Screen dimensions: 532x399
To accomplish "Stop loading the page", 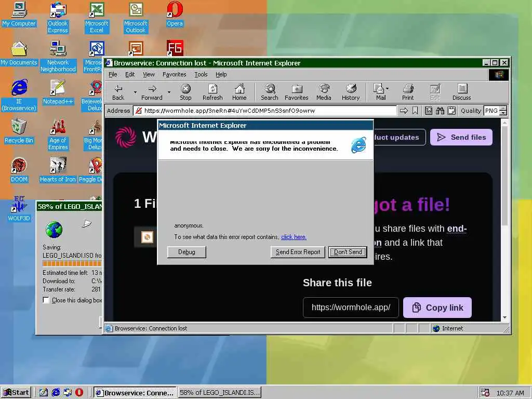I will 185,92.
